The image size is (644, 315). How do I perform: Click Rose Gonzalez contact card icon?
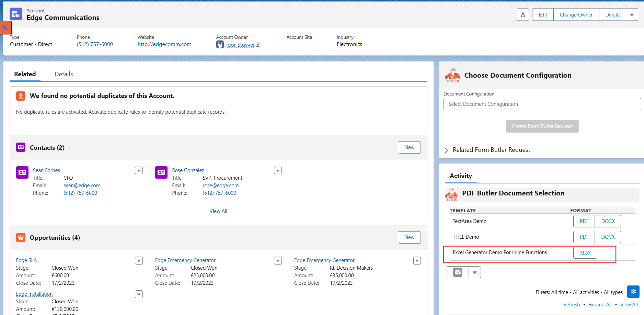[161, 172]
